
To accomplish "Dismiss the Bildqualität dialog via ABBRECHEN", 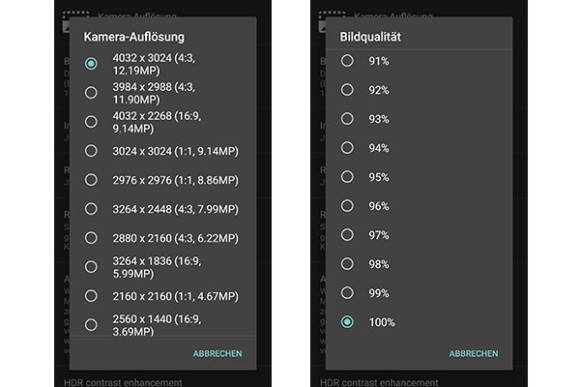I will (473, 353).
